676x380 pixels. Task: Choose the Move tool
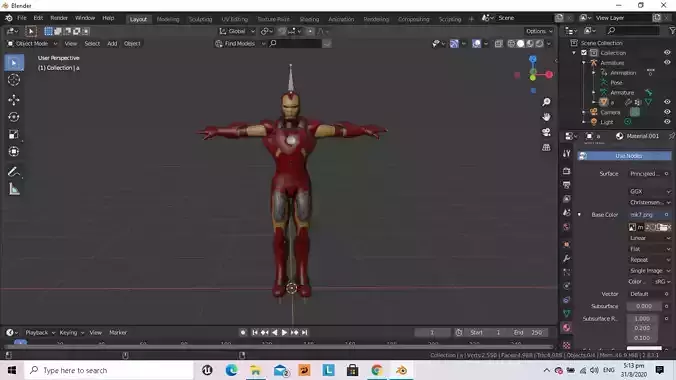pyautogui.click(x=14, y=100)
